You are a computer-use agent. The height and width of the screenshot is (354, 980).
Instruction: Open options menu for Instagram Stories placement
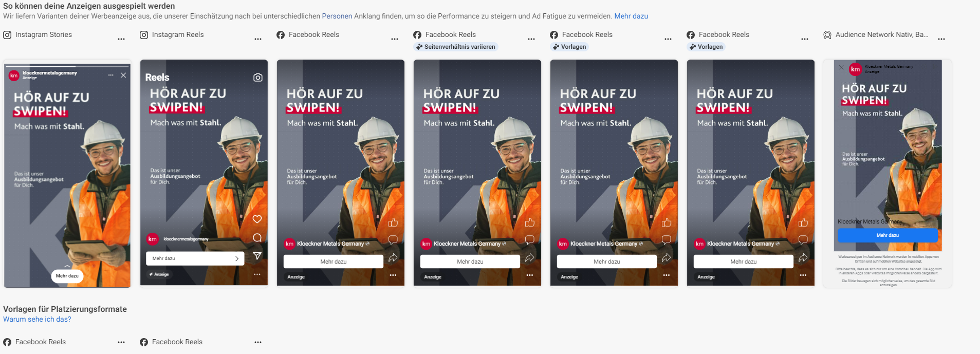(x=121, y=39)
